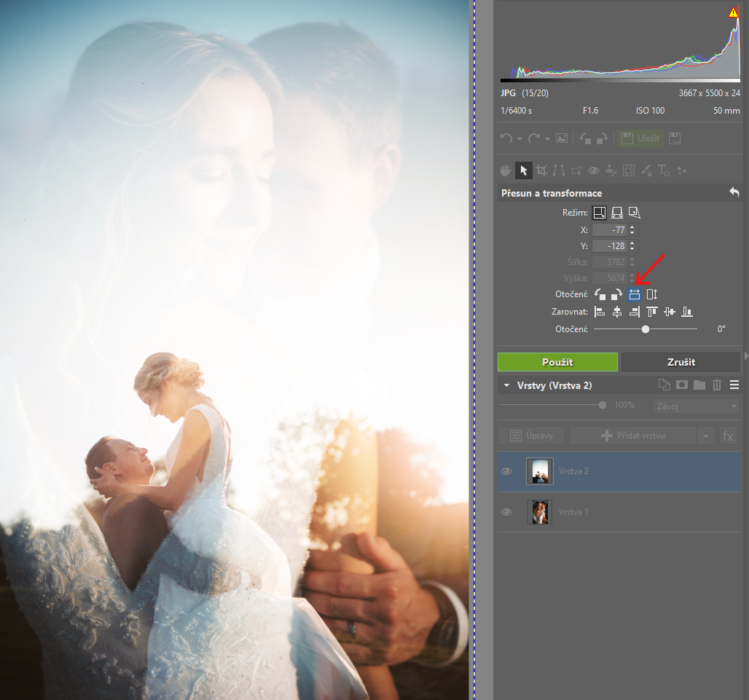Open the layers panel hamburger menu
Screen dimensions: 749x700
click(x=734, y=385)
